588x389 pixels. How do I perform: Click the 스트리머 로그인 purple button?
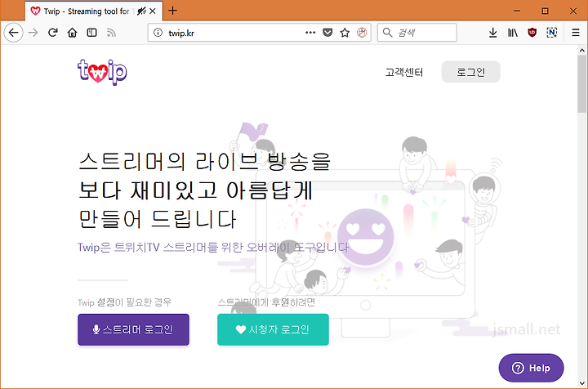tap(133, 329)
